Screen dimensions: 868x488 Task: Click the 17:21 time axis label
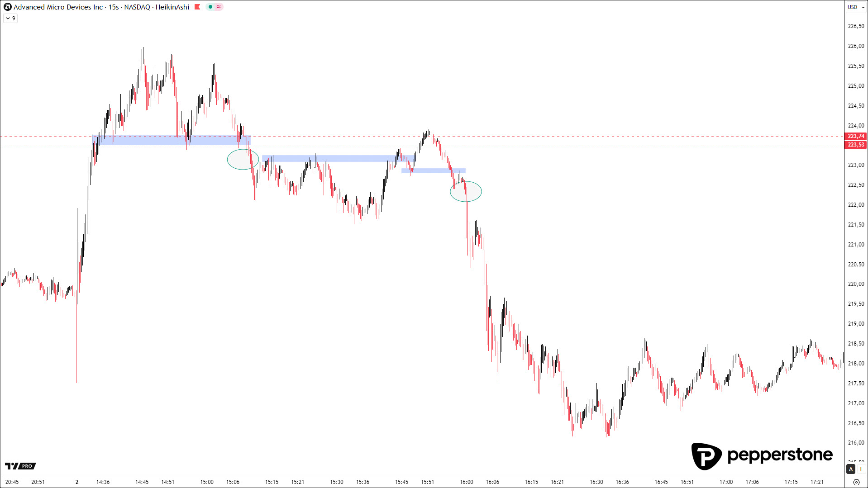pyautogui.click(x=817, y=482)
